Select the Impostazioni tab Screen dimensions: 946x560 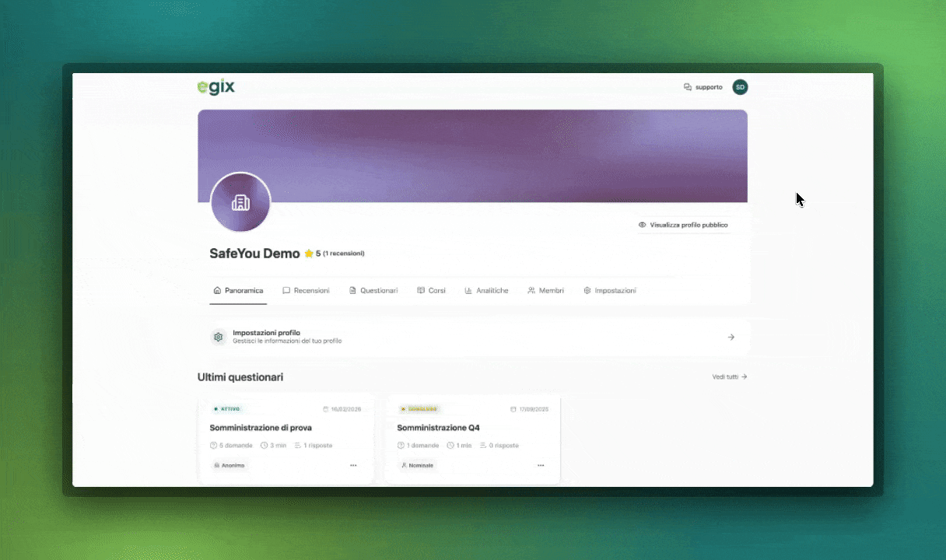pos(610,291)
